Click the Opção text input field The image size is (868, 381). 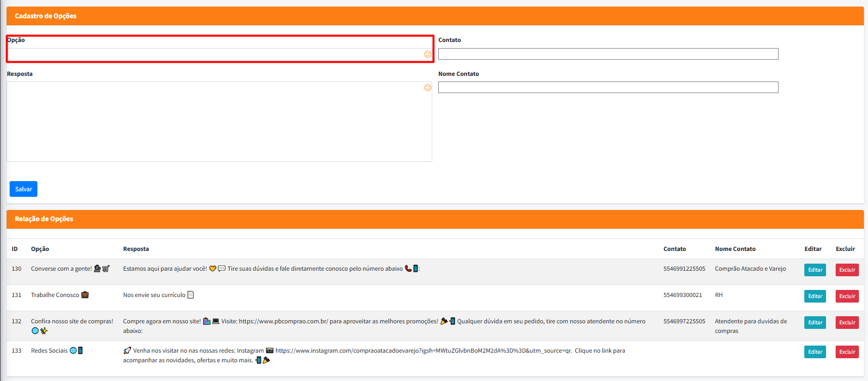pos(215,54)
